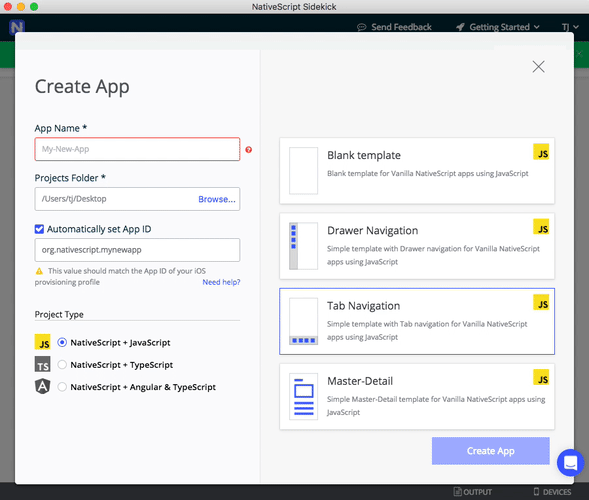Click Browse... to choose projects folder
The height and width of the screenshot is (500, 589).
point(217,199)
